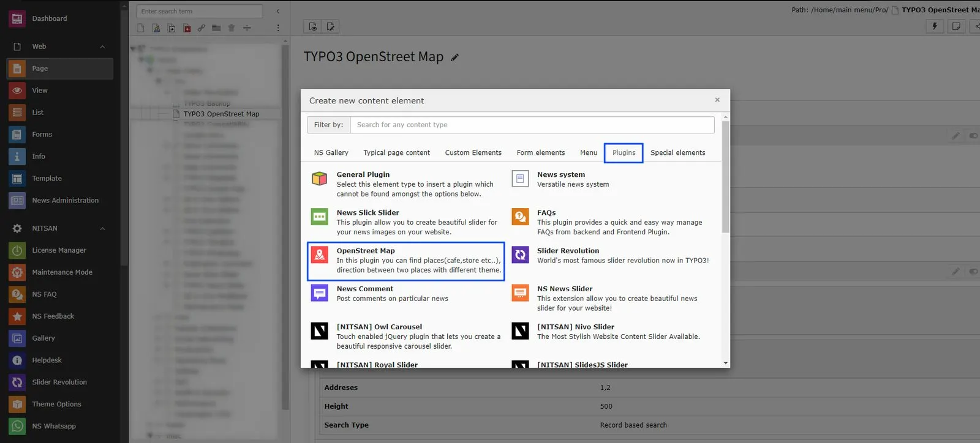Open Theme Options module
The width and height of the screenshot is (980, 443).
coord(59,404)
